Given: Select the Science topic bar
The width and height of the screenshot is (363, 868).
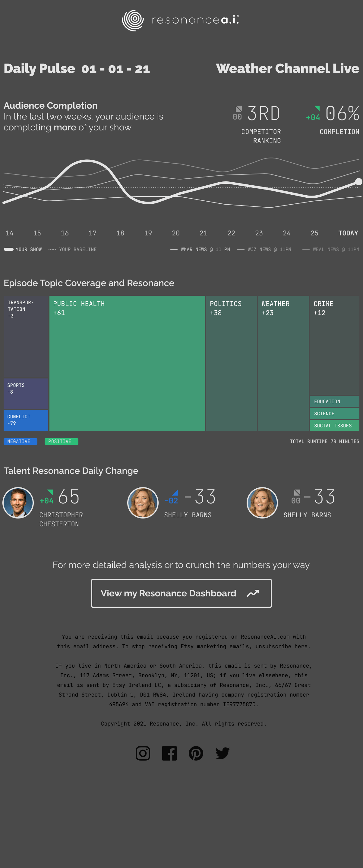Looking at the screenshot, I should pos(334,413).
